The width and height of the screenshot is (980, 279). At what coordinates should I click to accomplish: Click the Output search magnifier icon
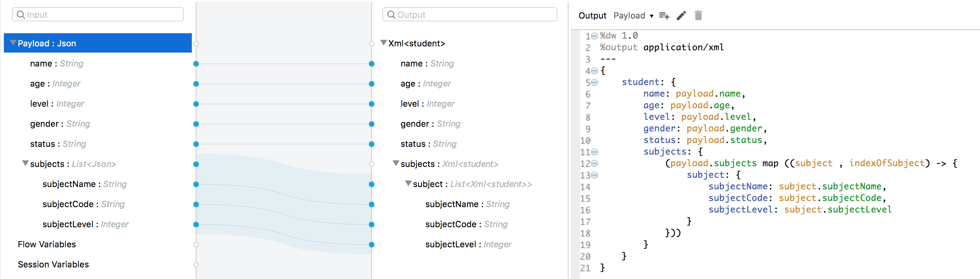point(391,15)
